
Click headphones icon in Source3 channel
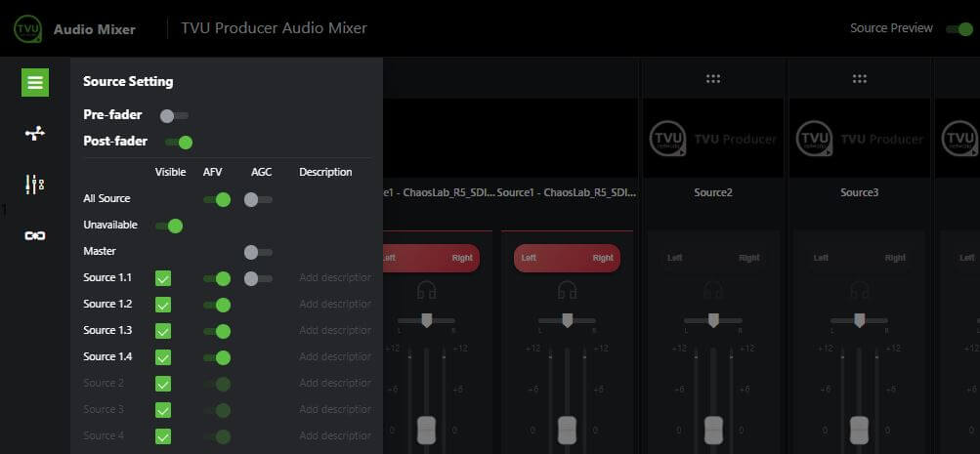(860, 290)
